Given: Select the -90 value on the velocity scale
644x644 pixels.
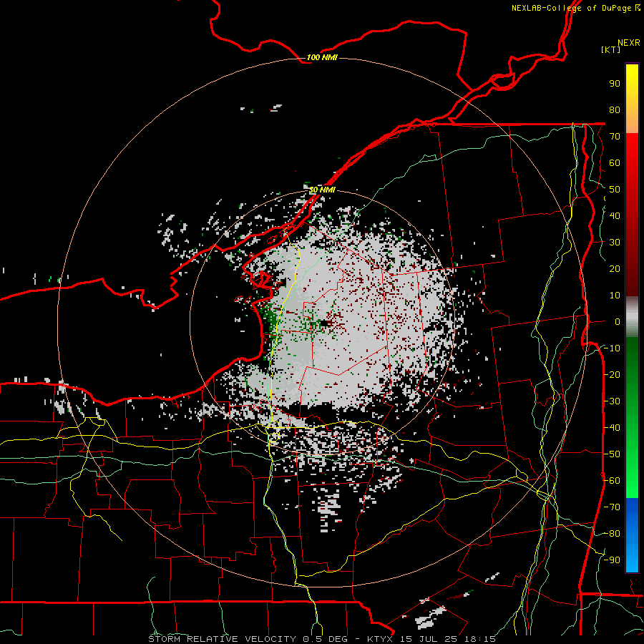Looking at the screenshot, I should 612,560.
